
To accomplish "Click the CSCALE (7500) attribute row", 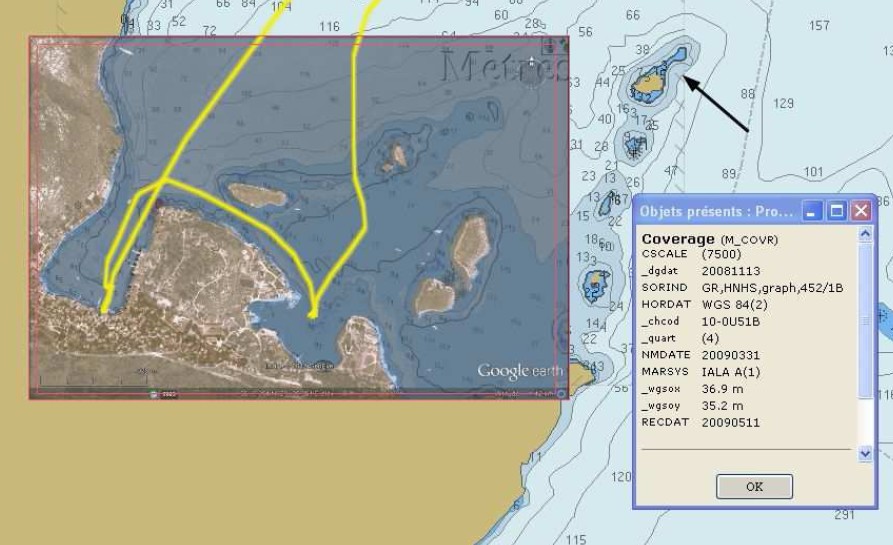I will pyautogui.click(x=690, y=254).
